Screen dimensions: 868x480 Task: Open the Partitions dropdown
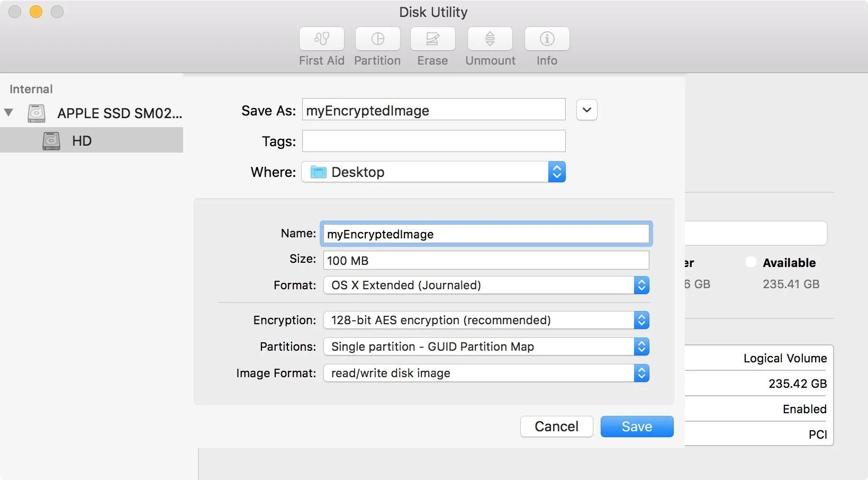(486, 346)
